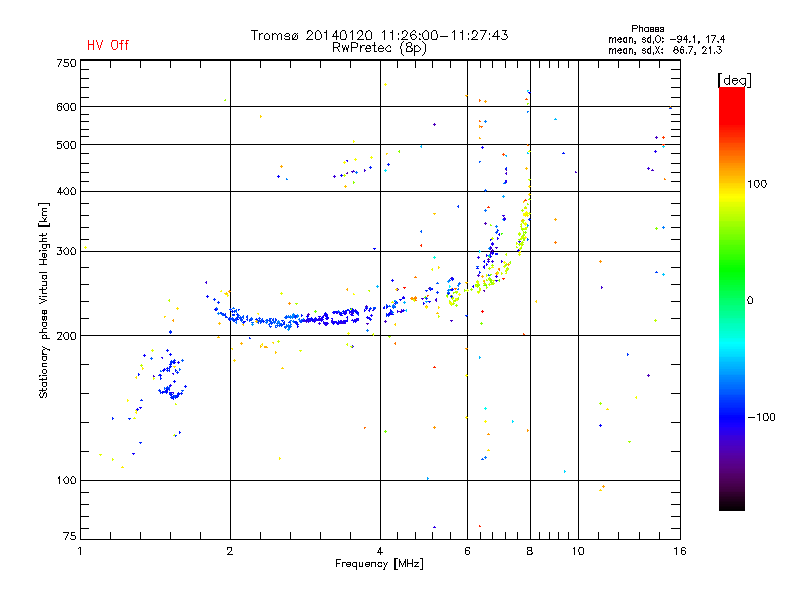Click the 'Phases' heading in the top right
This screenshot has width=800, height=600.
[x=647, y=29]
